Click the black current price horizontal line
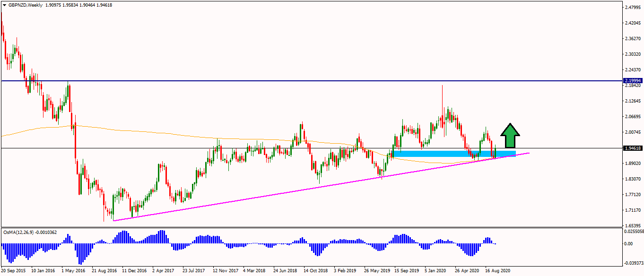This screenshot has height=276, width=644. tap(312, 148)
